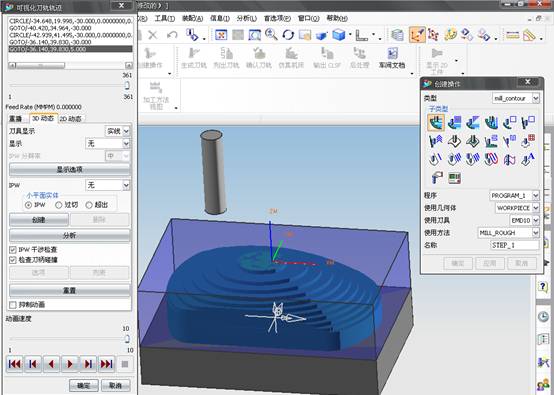Image resolution: width=554 pixels, height=395 pixels.
Task: Click 取消 in the toolpath dialog
Action: pyautogui.click(x=116, y=385)
